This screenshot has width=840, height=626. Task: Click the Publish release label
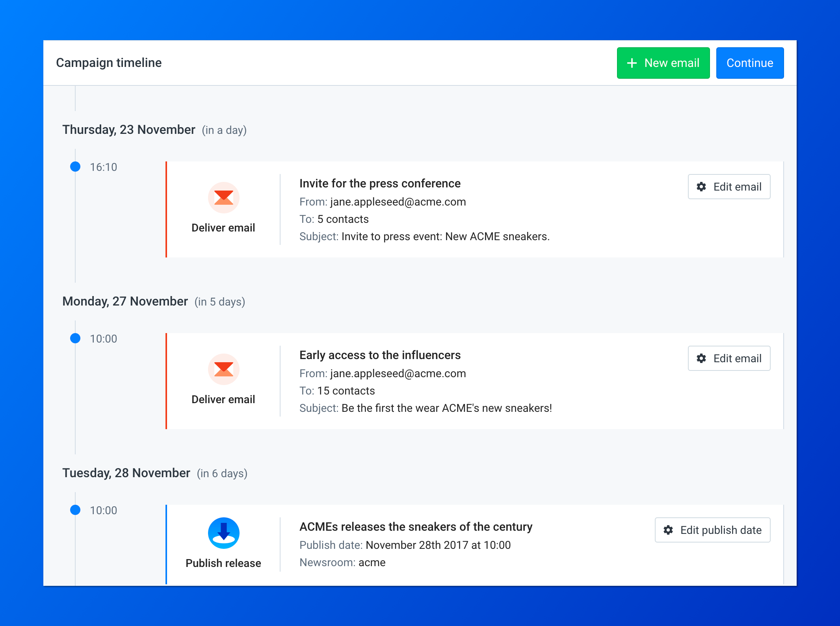tap(223, 563)
